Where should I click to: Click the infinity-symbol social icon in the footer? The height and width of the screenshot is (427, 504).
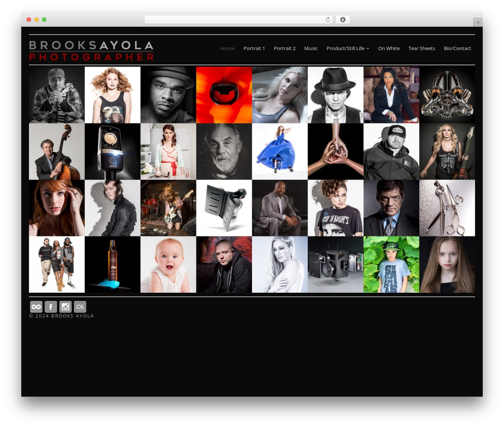tap(36, 306)
